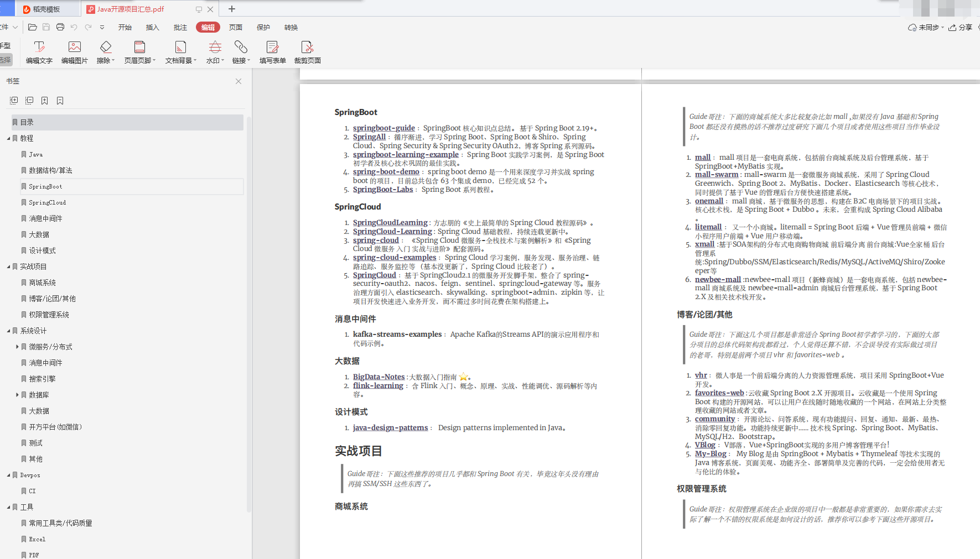Select the 编辑图片 edit image tool
This screenshot has width=980, height=559.
click(x=74, y=53)
